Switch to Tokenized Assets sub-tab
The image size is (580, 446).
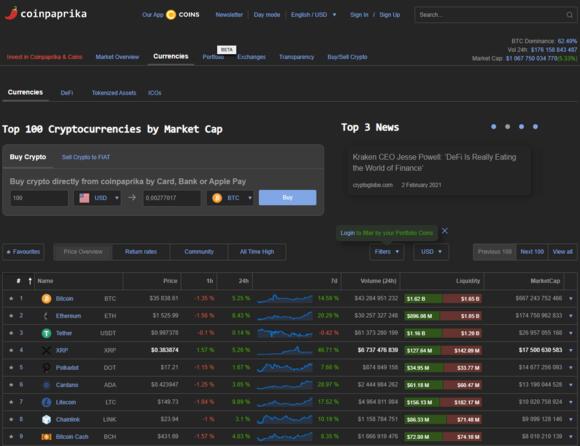pos(114,93)
